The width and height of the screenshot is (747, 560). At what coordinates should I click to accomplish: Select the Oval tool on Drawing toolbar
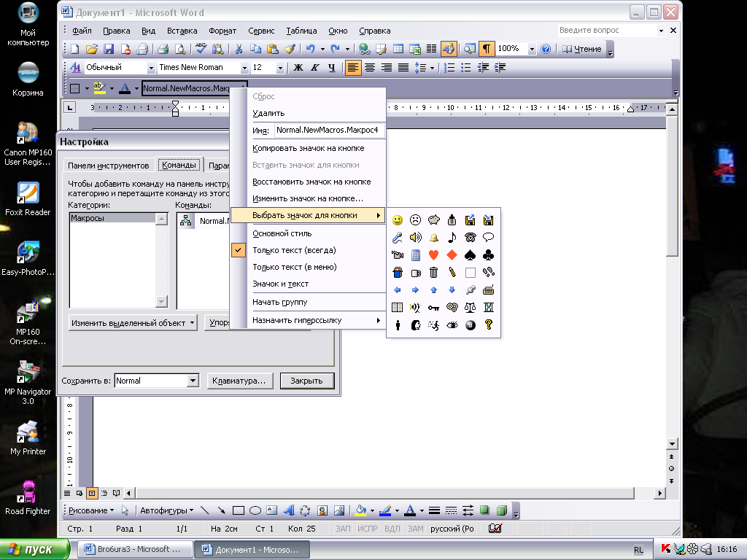(255, 510)
